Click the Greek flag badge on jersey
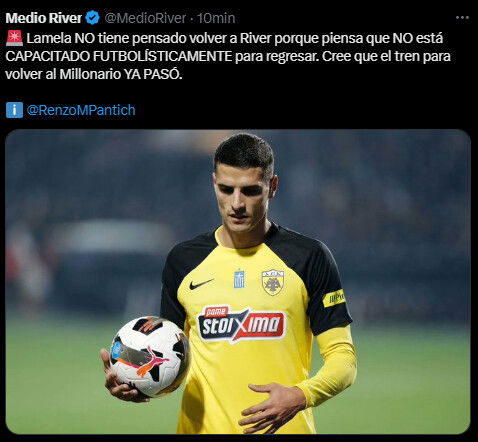Screen dimensions: 478x442 (239, 279)
